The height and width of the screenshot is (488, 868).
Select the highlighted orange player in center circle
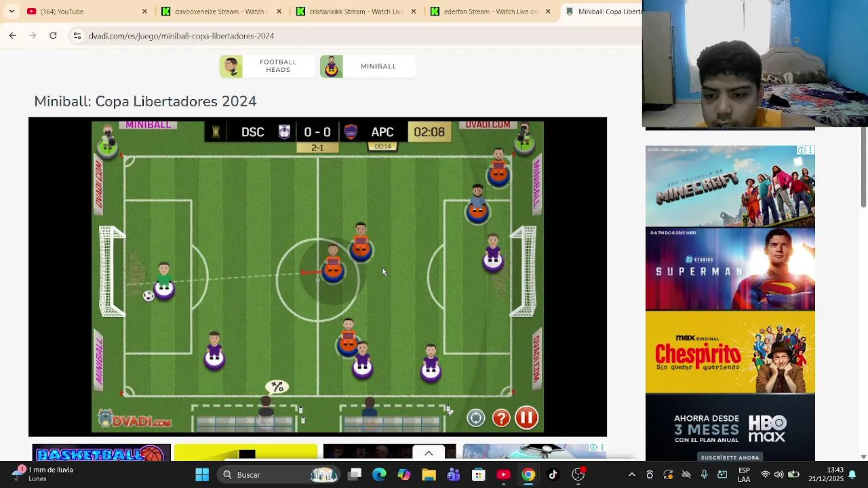(x=333, y=264)
